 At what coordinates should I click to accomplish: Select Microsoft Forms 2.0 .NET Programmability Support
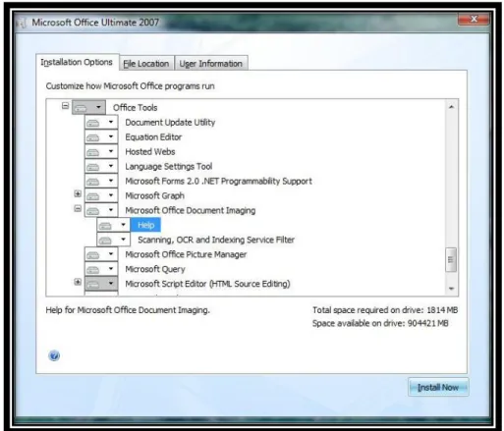(x=219, y=181)
